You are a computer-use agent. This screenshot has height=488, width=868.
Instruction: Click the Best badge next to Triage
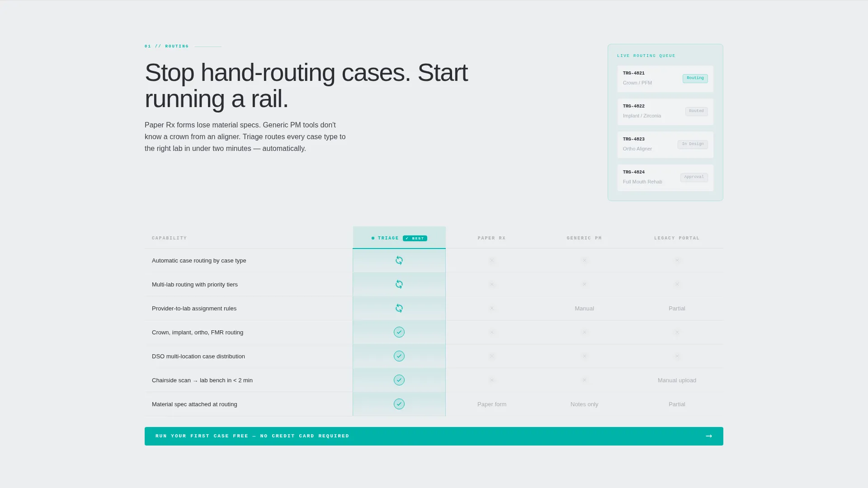tap(415, 238)
